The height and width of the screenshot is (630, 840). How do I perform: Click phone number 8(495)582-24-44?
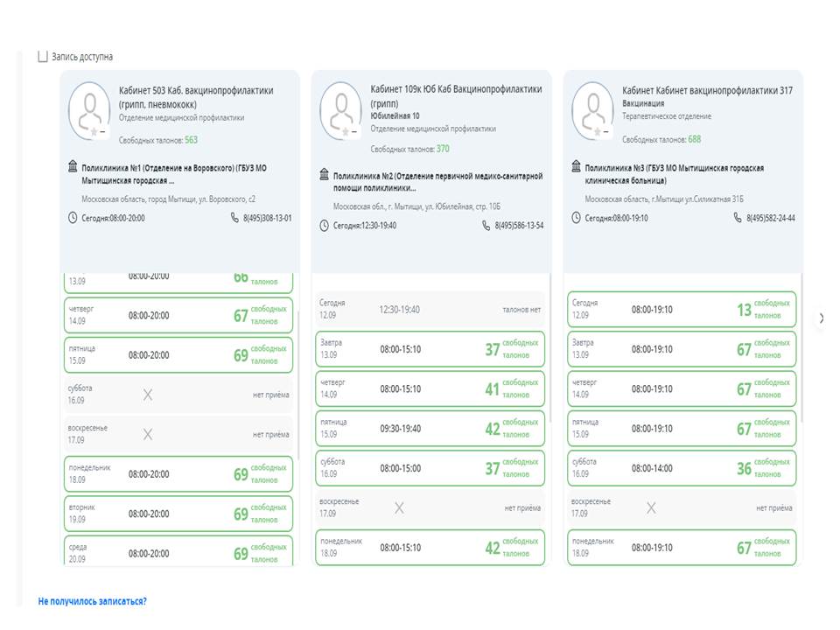[770, 218]
